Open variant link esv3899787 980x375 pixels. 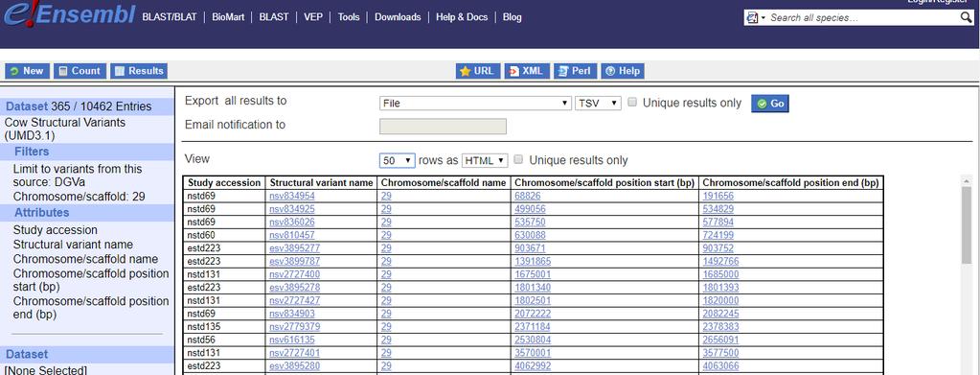(x=294, y=261)
